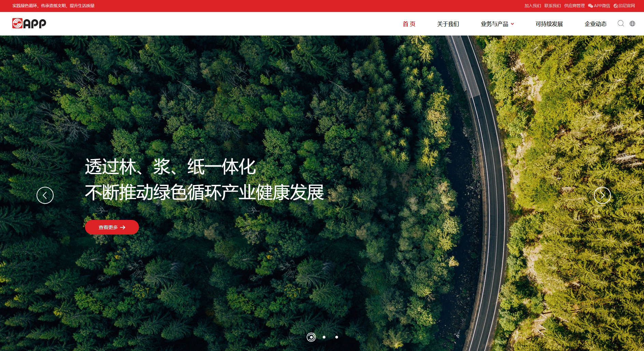Open the 印尼官网 Indonesia site link
This screenshot has height=351, width=644.
pyautogui.click(x=624, y=6)
